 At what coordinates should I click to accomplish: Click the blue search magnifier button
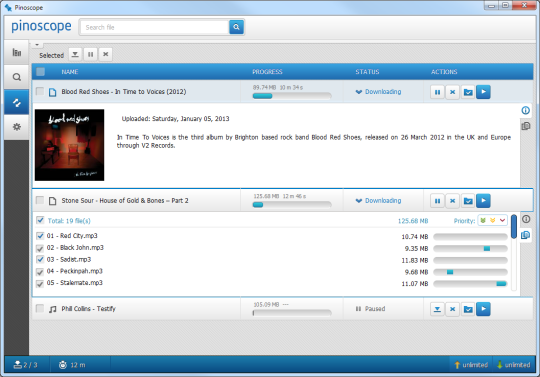coord(236,27)
